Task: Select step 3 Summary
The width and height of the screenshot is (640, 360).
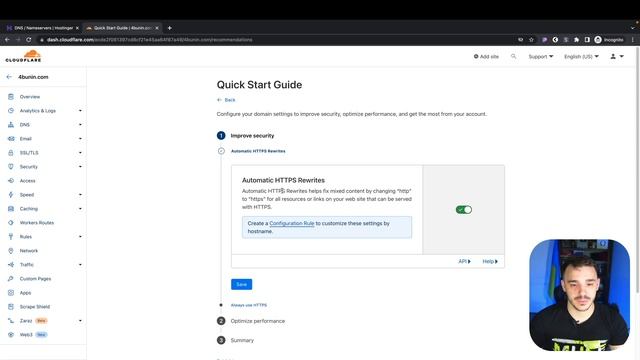Action: coord(242,340)
